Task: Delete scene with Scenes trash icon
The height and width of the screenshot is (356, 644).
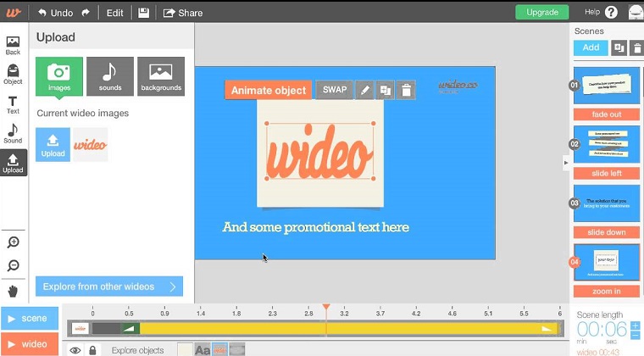Action: pyautogui.click(x=636, y=47)
